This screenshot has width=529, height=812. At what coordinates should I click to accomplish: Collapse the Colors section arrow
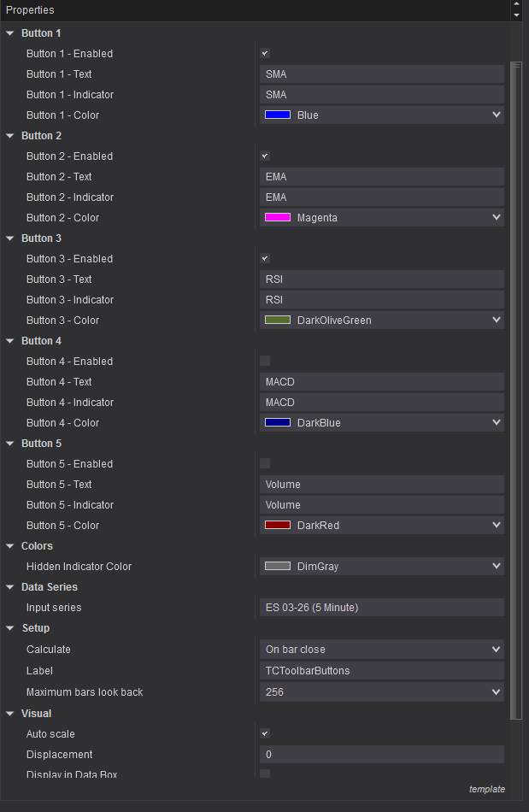tap(10, 546)
